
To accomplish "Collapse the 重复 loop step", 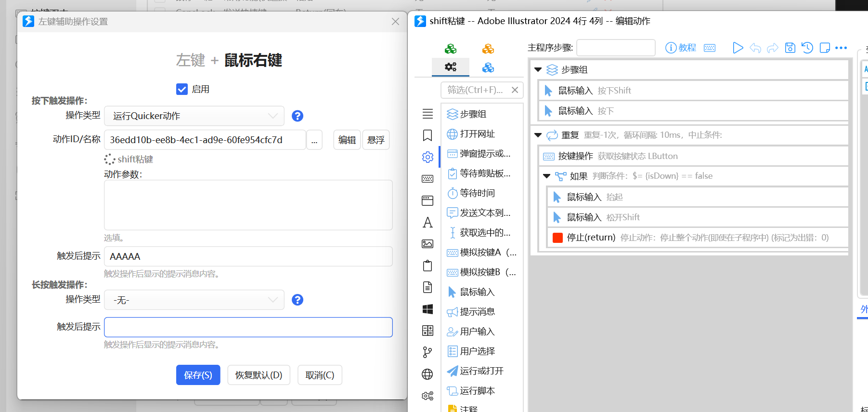I will [538, 135].
